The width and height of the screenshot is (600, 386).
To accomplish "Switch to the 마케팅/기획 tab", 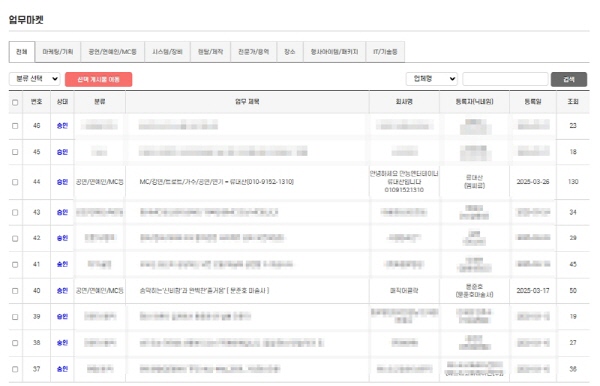I will 58,52.
